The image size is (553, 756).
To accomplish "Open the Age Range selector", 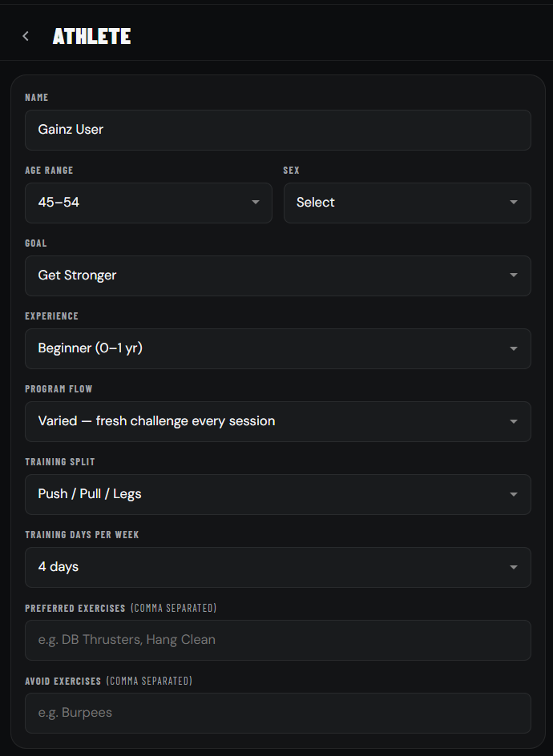I will 148,203.
